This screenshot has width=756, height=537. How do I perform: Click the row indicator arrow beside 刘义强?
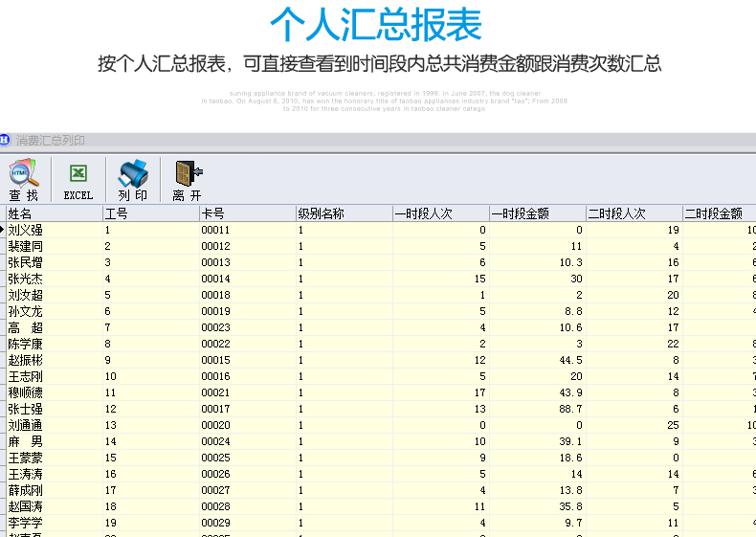(3, 230)
